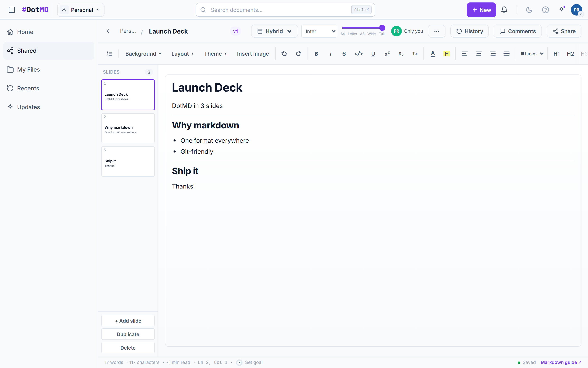Open the Lines spacing dropdown
The width and height of the screenshot is (588, 368).
(532, 54)
